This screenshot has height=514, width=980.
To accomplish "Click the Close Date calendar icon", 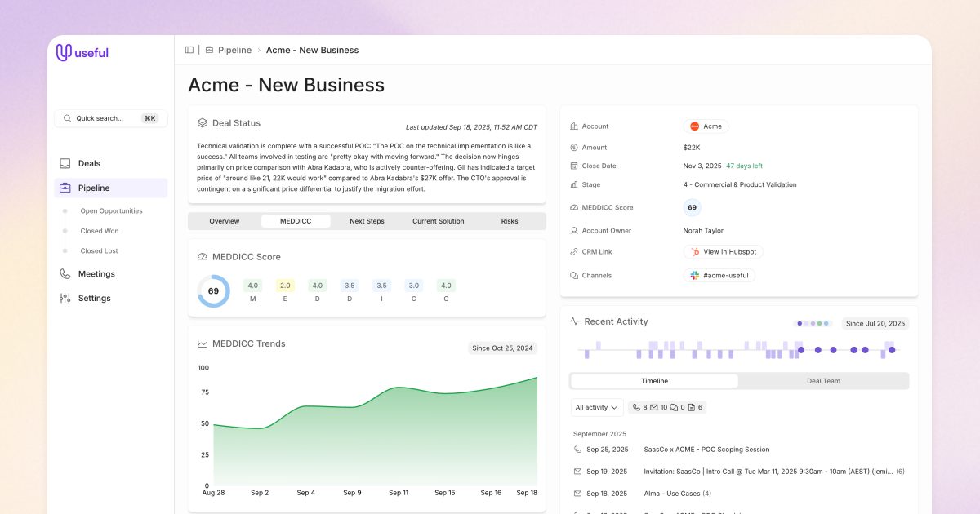I will pos(574,166).
